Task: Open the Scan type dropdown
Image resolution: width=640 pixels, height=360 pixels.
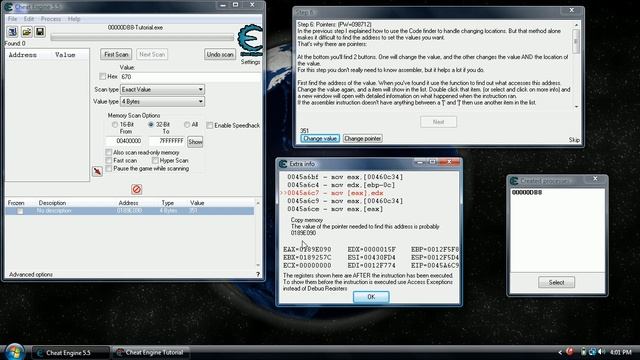Action: coord(162,89)
